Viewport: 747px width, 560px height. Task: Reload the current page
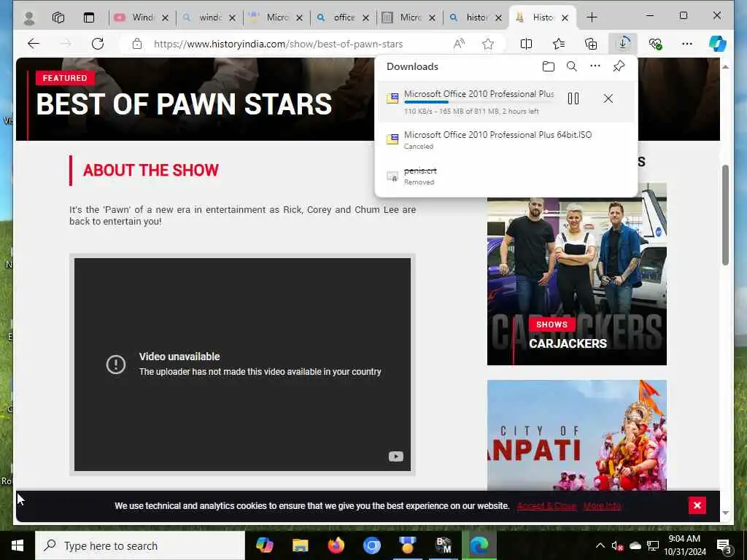point(98,44)
